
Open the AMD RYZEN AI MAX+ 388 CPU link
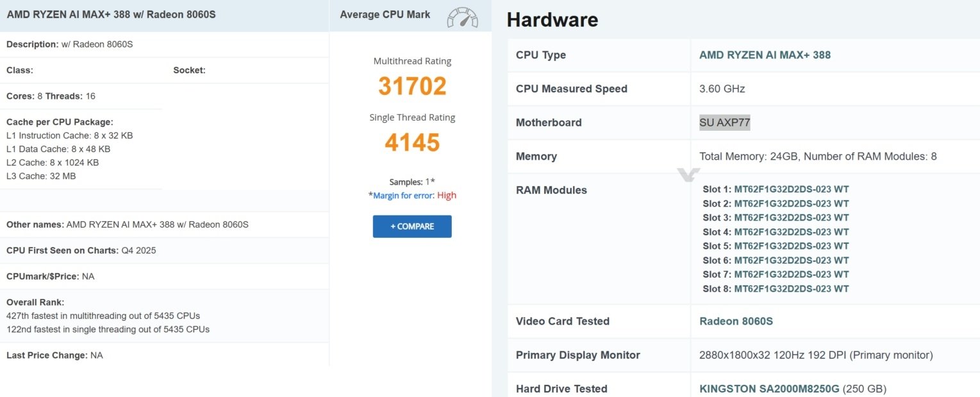[765, 55]
